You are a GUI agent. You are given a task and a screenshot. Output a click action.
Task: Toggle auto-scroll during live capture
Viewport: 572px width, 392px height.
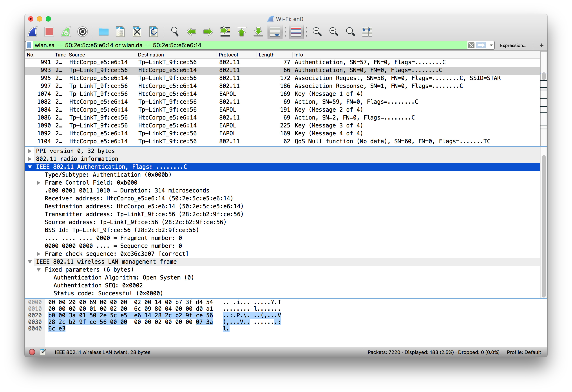(275, 32)
